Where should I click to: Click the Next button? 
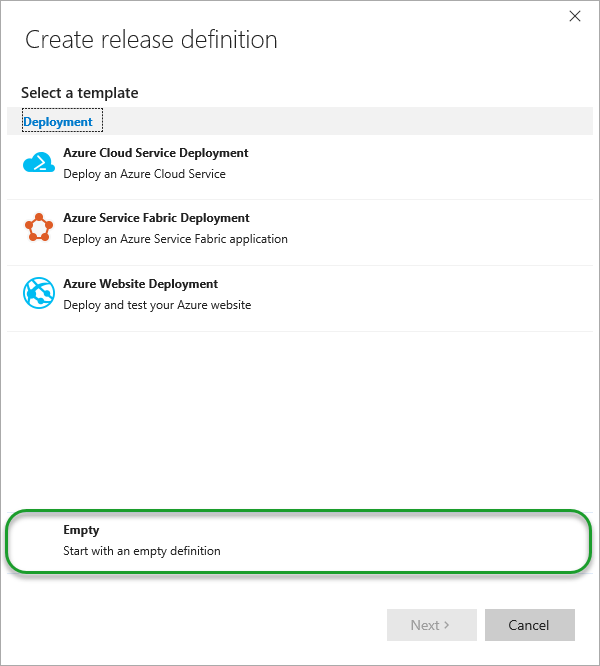point(431,625)
